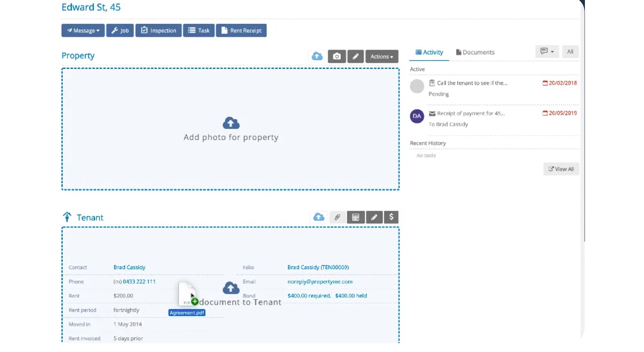
Task: Switch to the Documents tab
Action: (475, 52)
